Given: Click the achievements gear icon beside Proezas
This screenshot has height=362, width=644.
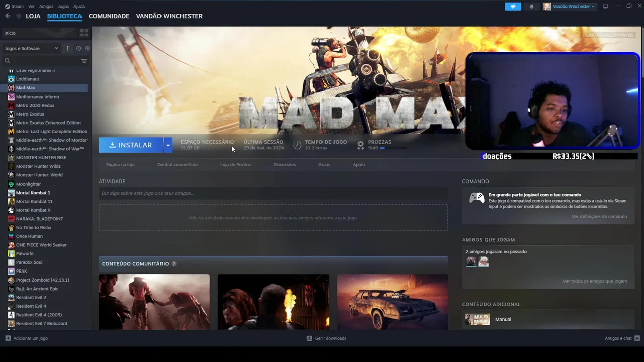Looking at the screenshot, I should click(360, 145).
